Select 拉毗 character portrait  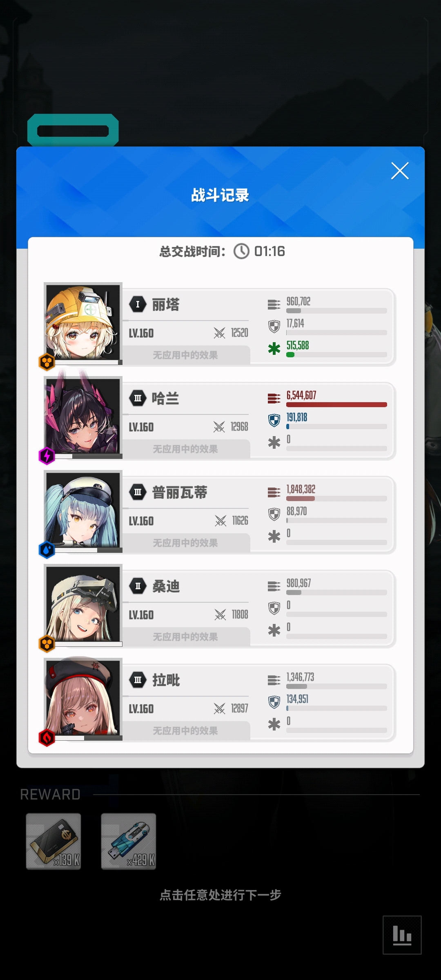83,697
